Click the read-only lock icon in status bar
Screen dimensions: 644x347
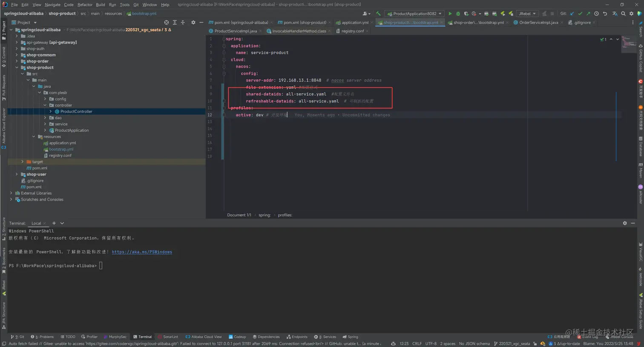535,344
